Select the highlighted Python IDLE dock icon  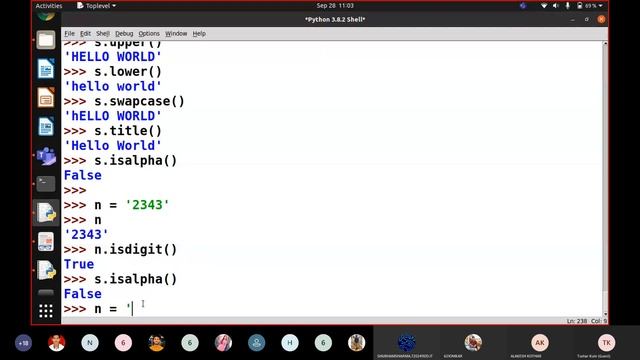pos(46,212)
